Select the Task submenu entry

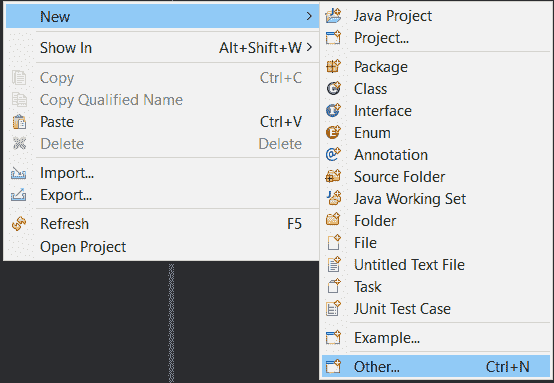click(436, 286)
